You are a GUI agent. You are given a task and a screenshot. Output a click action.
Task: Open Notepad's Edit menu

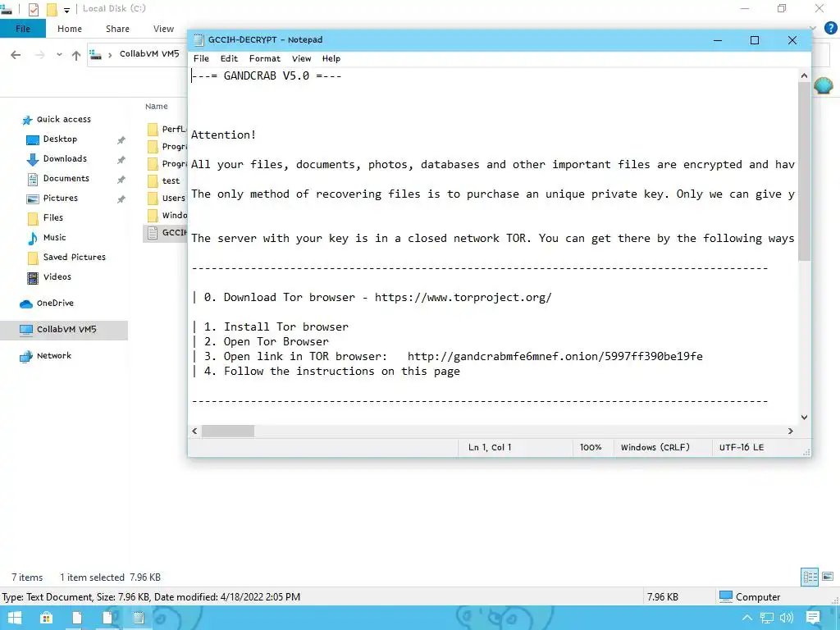[229, 58]
